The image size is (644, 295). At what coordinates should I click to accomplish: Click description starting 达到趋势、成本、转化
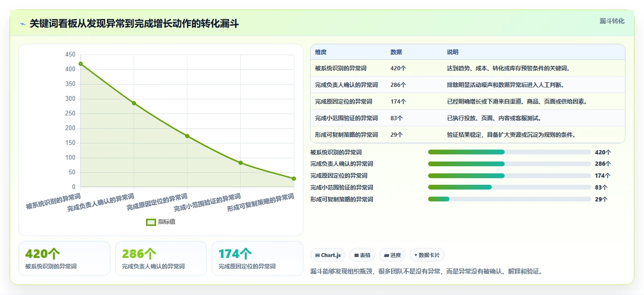click(508, 68)
